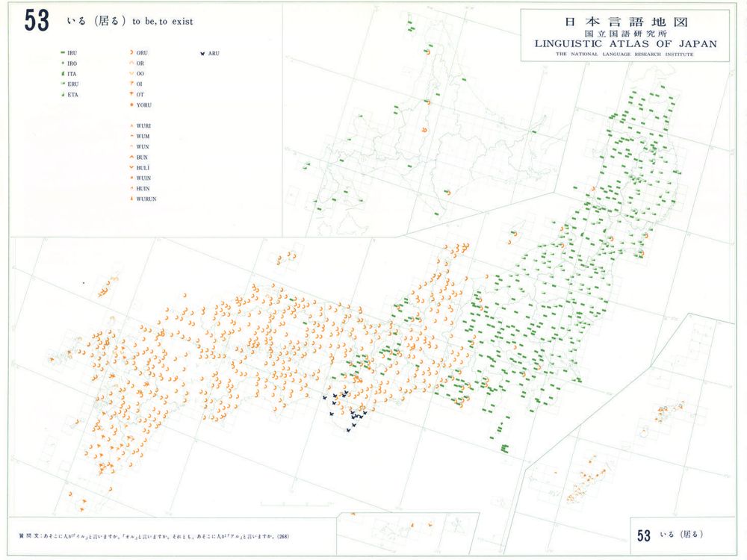The image size is (747, 560).
Task: Click the ERU legend symbol
Action: [x=62, y=85]
